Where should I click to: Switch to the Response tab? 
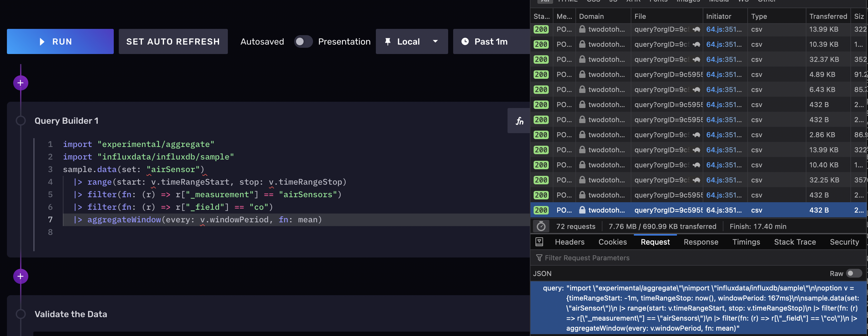pyautogui.click(x=701, y=242)
